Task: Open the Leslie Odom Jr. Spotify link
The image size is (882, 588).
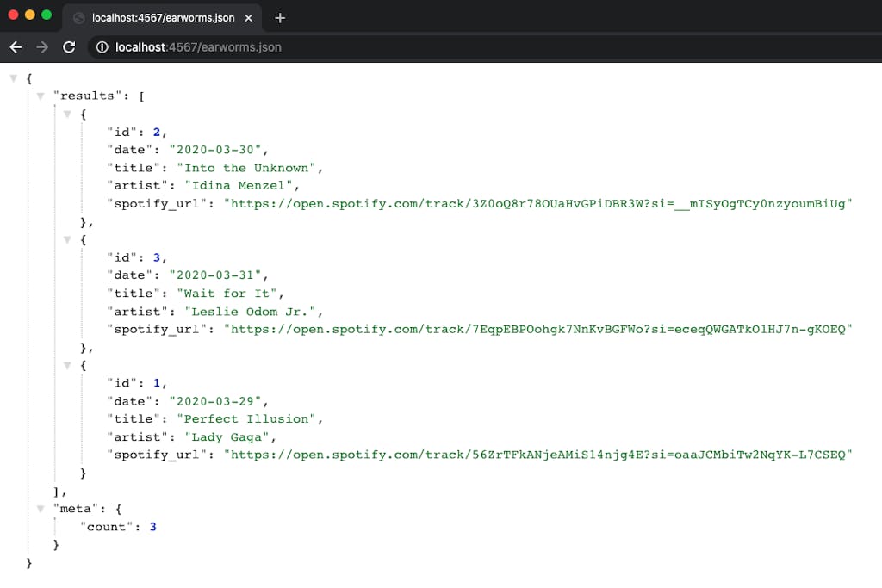Action: point(537,329)
